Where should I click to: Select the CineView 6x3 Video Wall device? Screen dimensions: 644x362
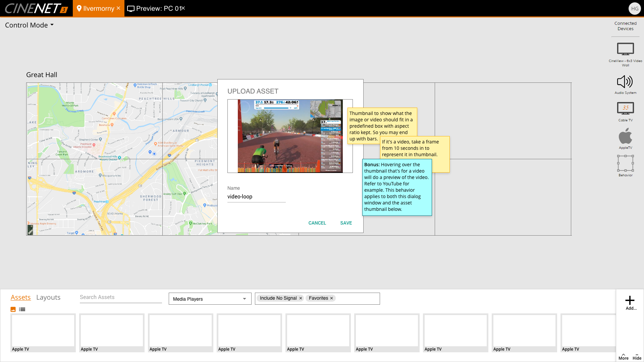[x=626, y=55]
